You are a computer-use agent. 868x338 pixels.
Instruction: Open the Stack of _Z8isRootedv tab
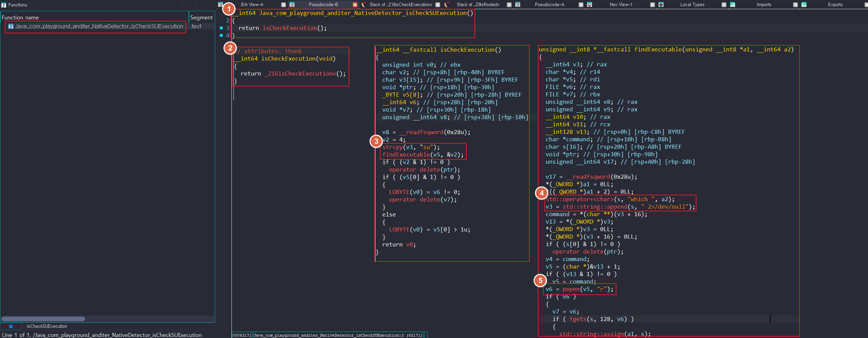tap(478, 5)
